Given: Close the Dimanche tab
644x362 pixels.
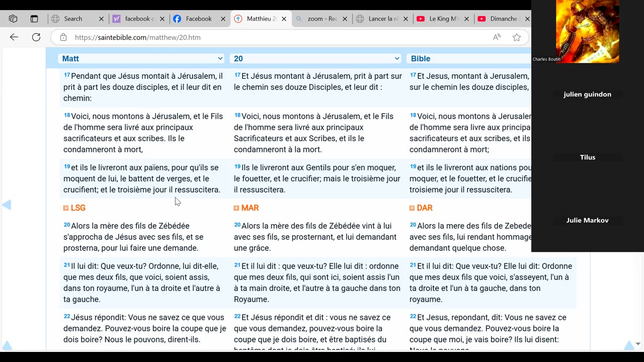Looking at the screenshot, I should tap(527, 19).
